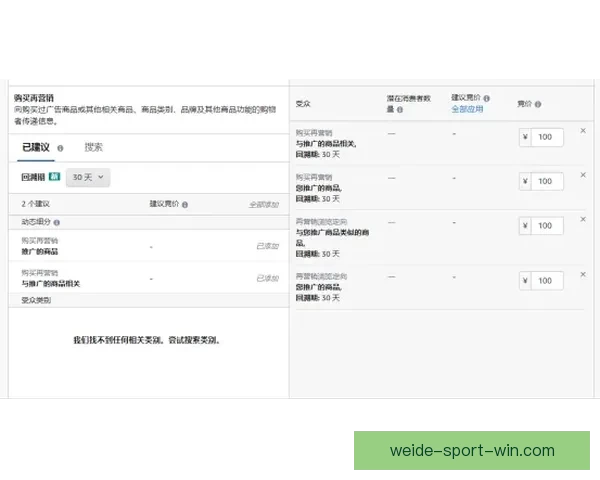Click info icon next to 竞价 column header
This screenshot has height=480, width=600.
[540, 104]
